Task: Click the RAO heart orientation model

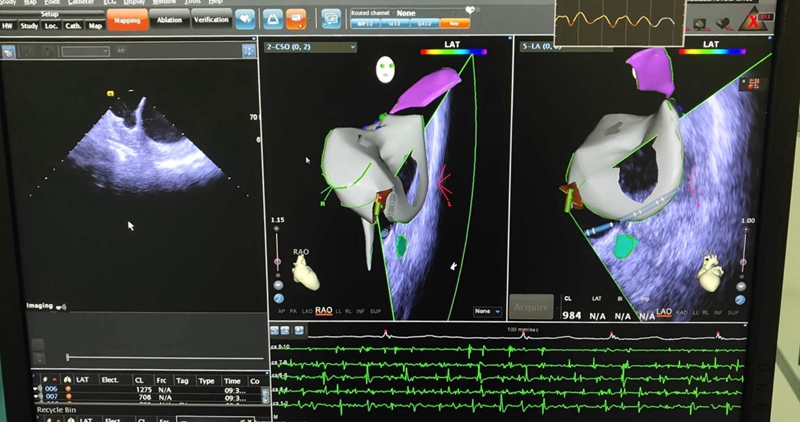Action: pos(305,272)
